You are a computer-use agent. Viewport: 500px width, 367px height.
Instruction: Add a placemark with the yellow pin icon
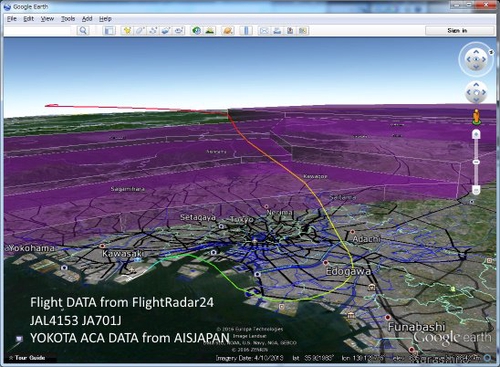127,31
